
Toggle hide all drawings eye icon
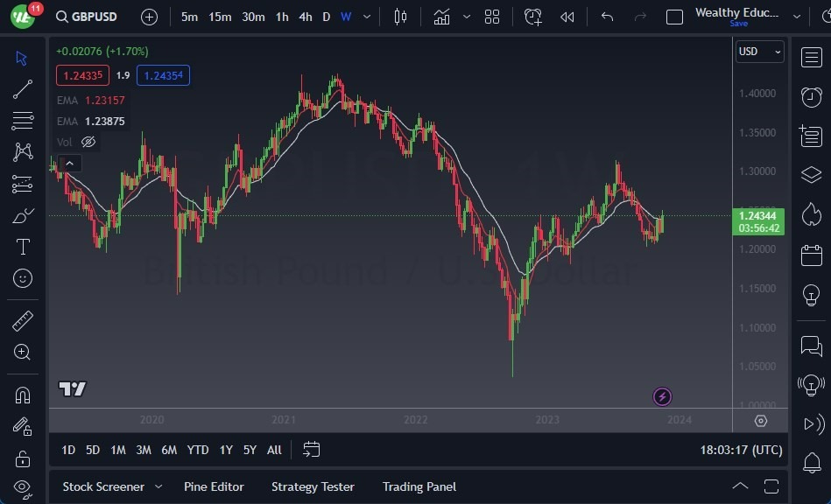23,489
